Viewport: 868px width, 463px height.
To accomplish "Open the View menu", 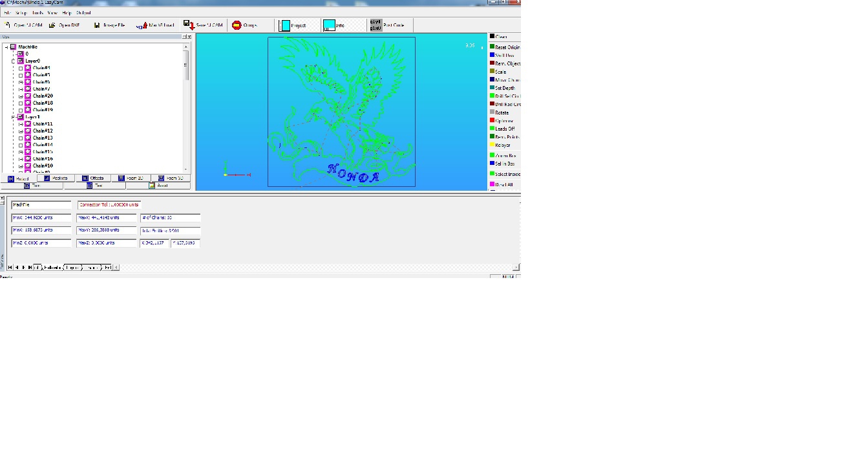I will 52,13.
